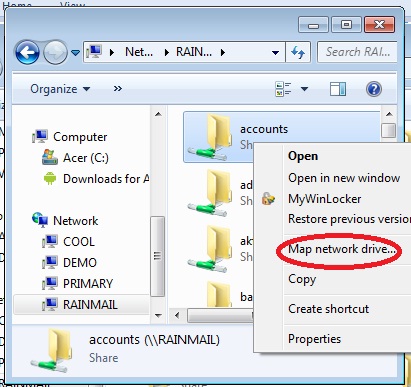Click the Search RAI... input box
This screenshot has height=387, width=411.
(x=357, y=52)
